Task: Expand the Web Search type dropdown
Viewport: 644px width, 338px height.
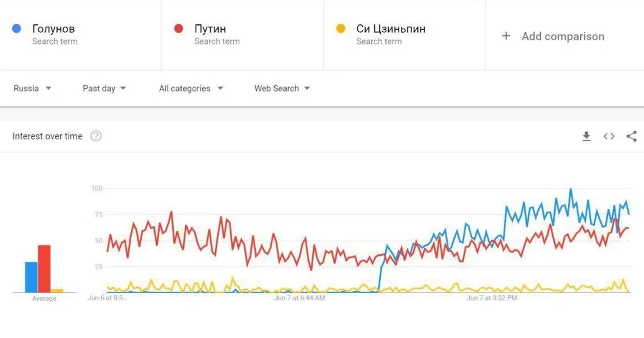Action: click(282, 88)
